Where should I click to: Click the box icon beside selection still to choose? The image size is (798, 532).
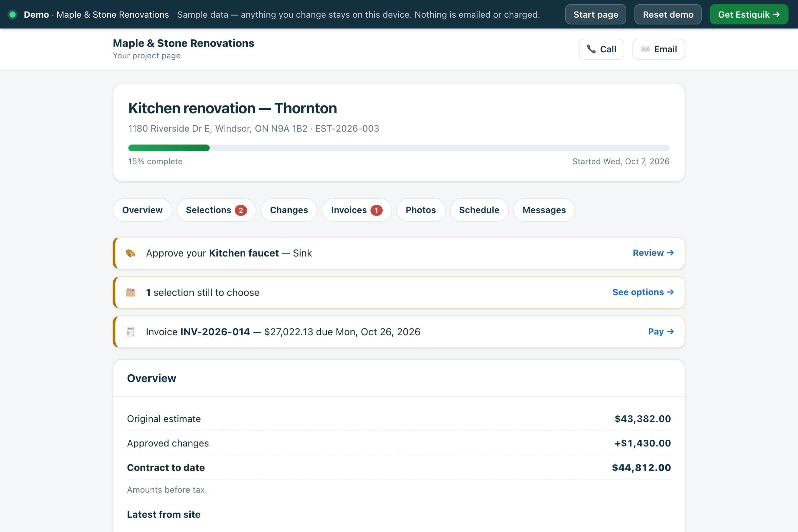click(131, 292)
